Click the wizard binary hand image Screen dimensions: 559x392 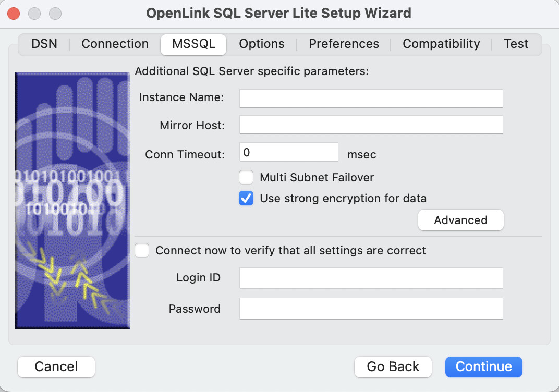click(72, 201)
